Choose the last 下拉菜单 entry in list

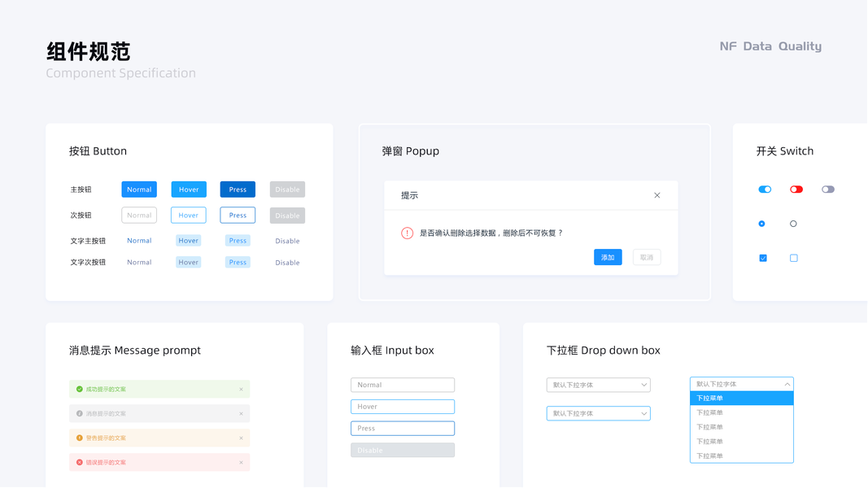click(x=742, y=455)
